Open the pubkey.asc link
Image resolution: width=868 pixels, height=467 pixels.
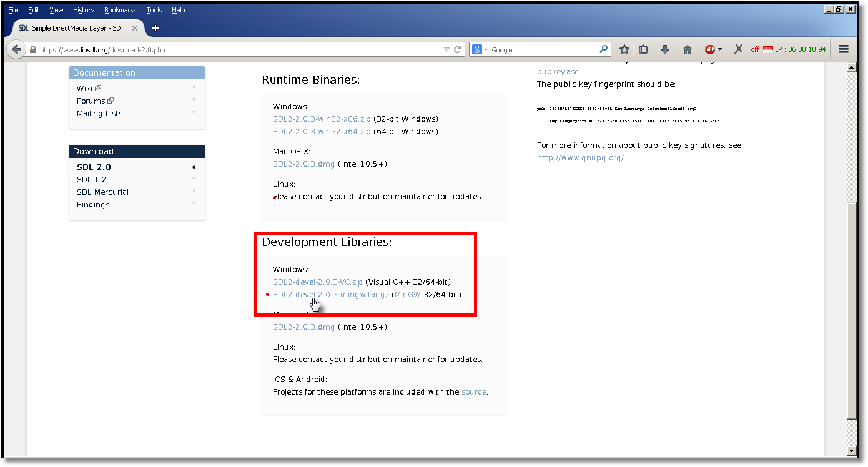pos(556,71)
